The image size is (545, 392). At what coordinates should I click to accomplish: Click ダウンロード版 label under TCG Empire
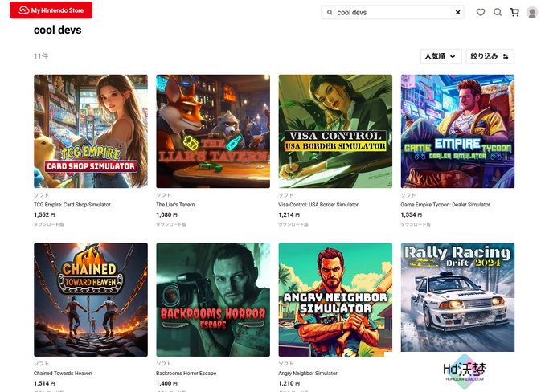[49, 224]
